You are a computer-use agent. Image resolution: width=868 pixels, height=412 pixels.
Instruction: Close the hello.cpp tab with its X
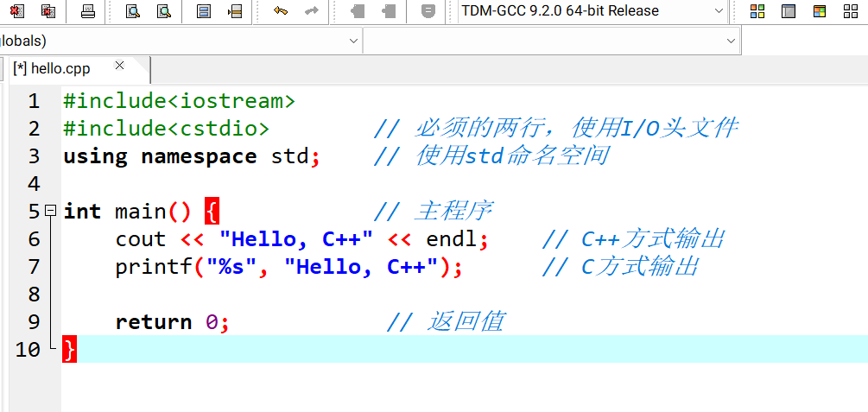(x=120, y=66)
